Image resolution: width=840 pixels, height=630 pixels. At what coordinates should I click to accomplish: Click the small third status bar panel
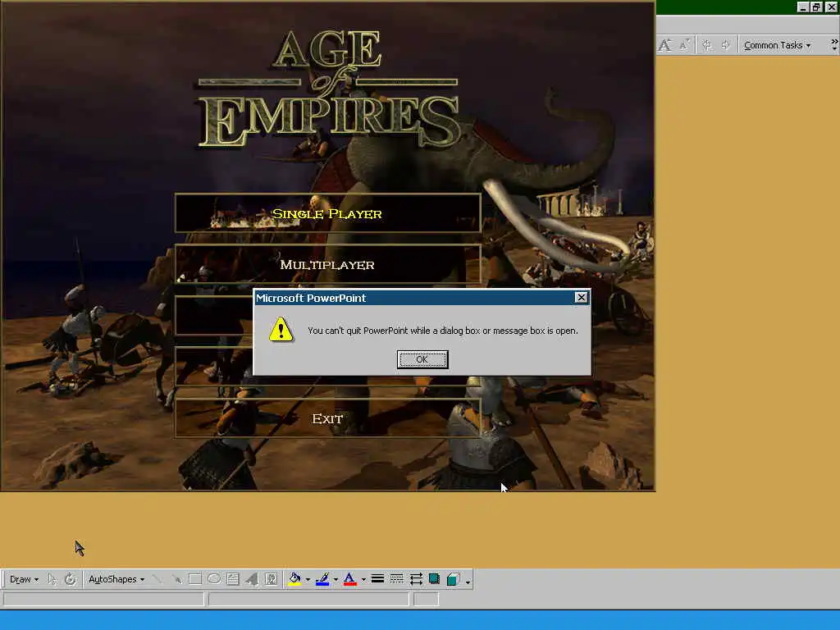427,599
